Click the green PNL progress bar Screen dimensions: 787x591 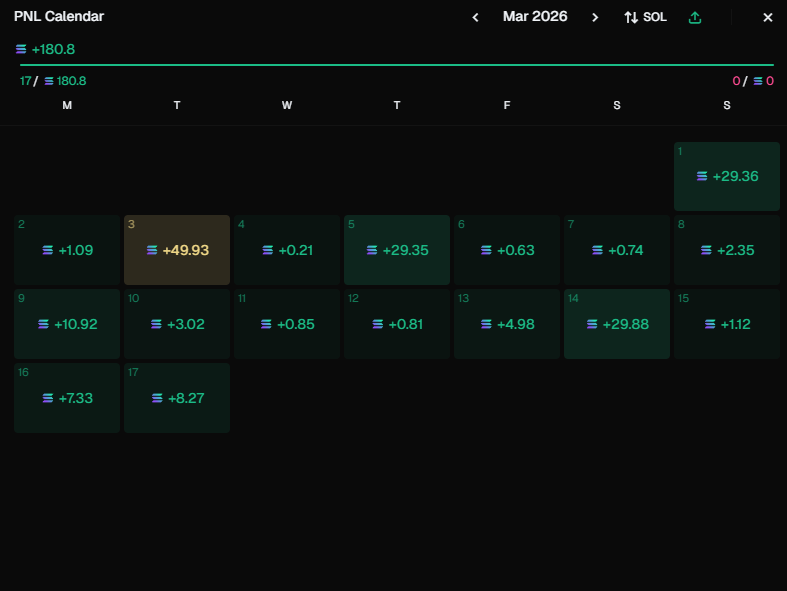397,65
